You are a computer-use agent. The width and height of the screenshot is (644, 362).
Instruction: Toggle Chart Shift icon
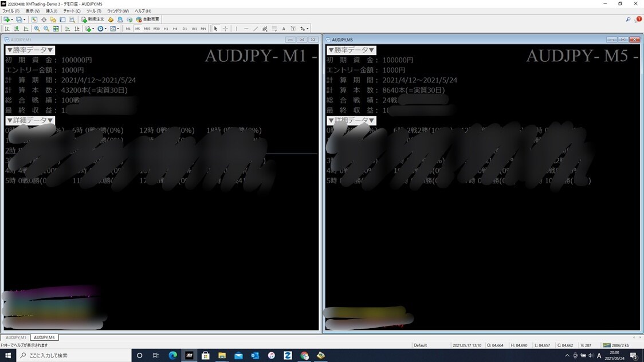[x=77, y=29]
